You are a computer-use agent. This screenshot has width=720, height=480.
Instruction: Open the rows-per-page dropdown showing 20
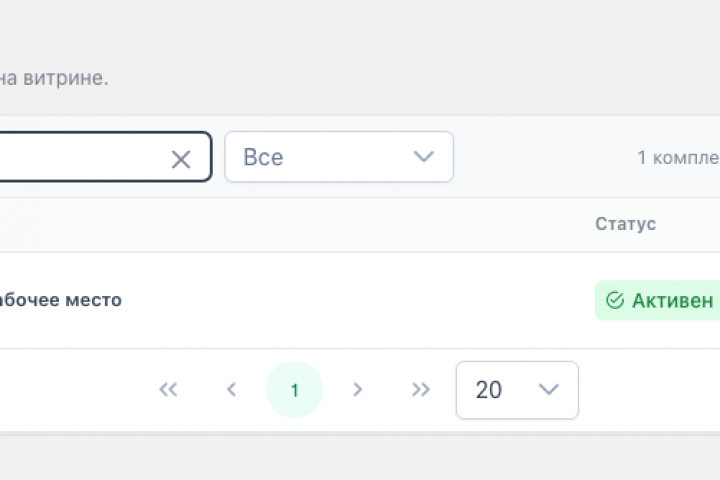(517, 390)
